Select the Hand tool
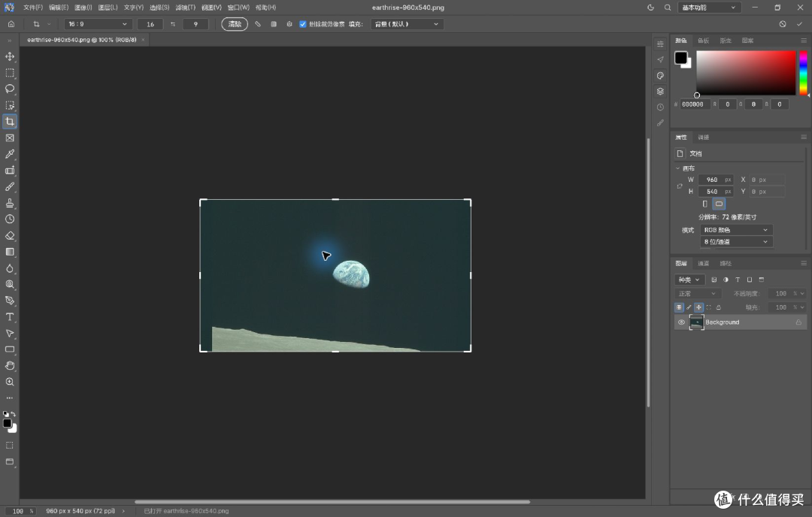 click(x=10, y=366)
